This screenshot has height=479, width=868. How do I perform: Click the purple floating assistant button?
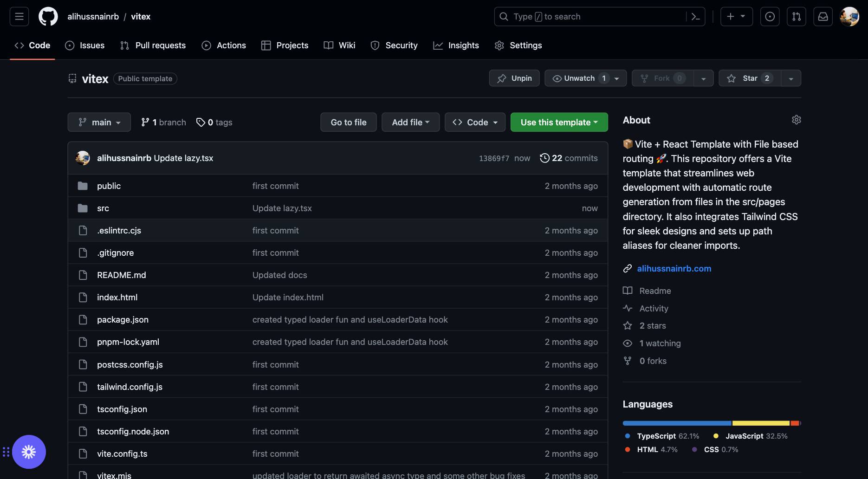(x=29, y=452)
